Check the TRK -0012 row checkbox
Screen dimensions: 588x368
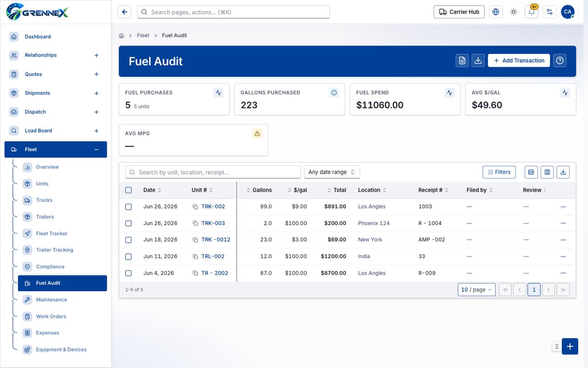pos(129,240)
